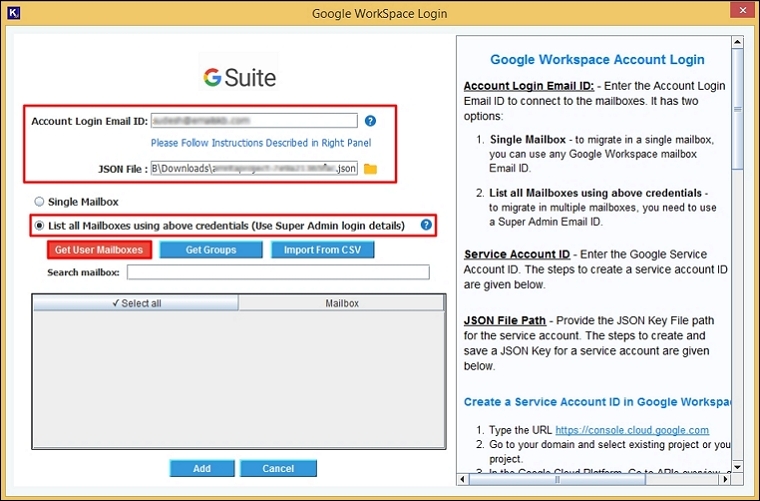Click Get User Mailboxes button
The height and width of the screenshot is (501, 760).
click(99, 250)
